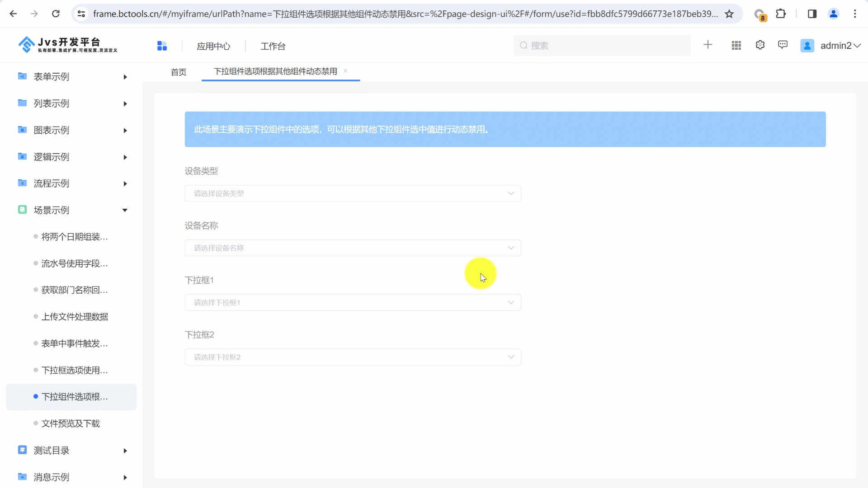This screenshot has width=868, height=488.
Task: Reload the browser page
Action: [x=56, y=14]
